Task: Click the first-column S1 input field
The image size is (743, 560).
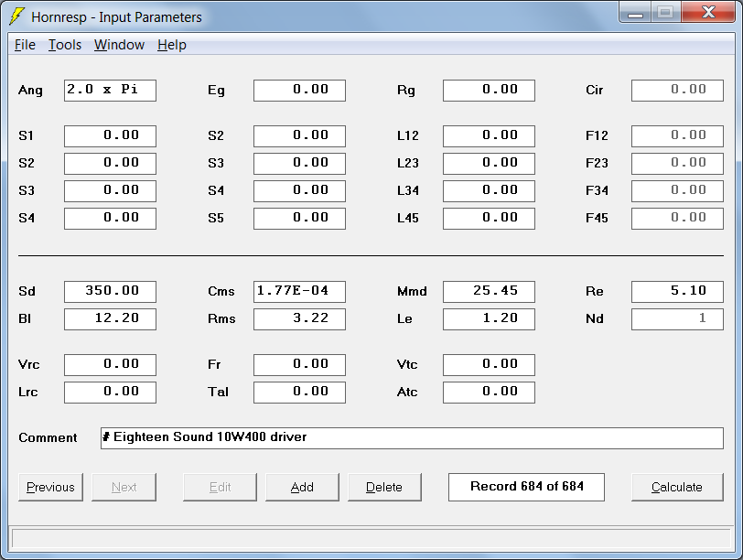Action: 110,136
